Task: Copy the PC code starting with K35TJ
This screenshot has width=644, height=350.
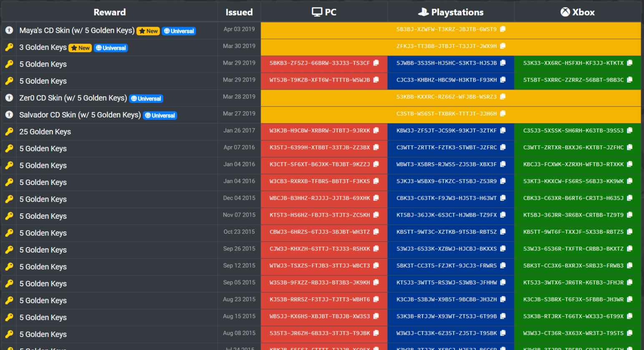Action: pos(376,147)
